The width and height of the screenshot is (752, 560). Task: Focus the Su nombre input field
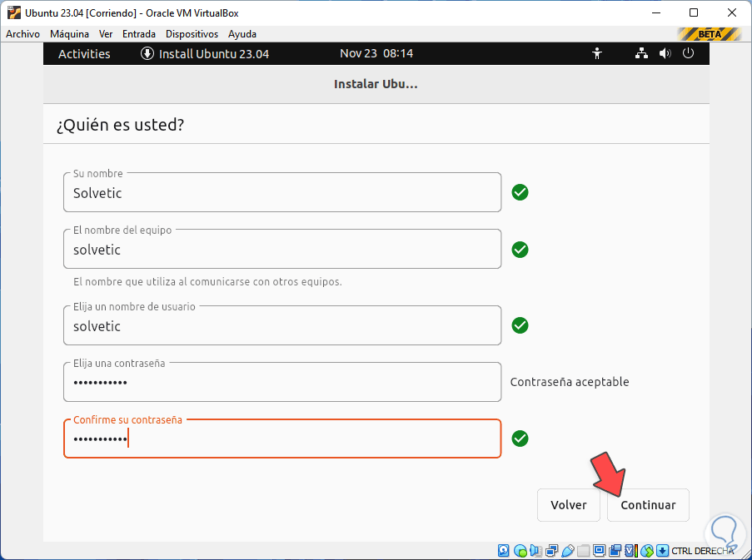[x=282, y=192]
